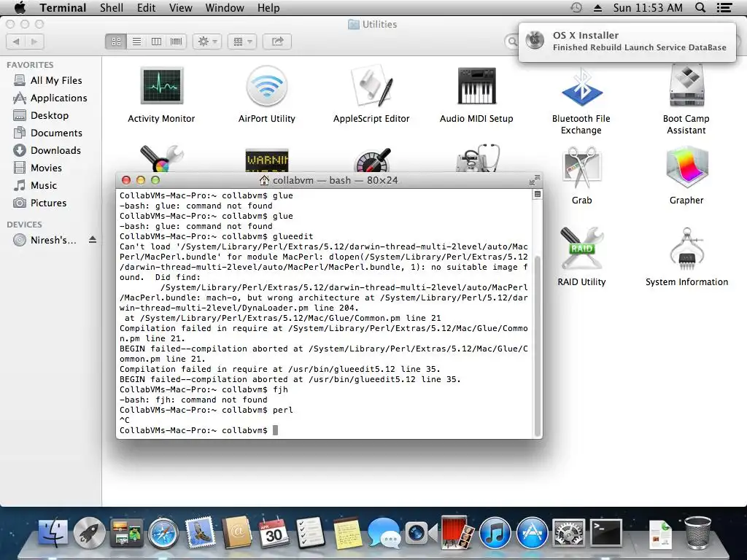Open System Information icon
The height and width of the screenshot is (560, 747).
click(x=686, y=249)
